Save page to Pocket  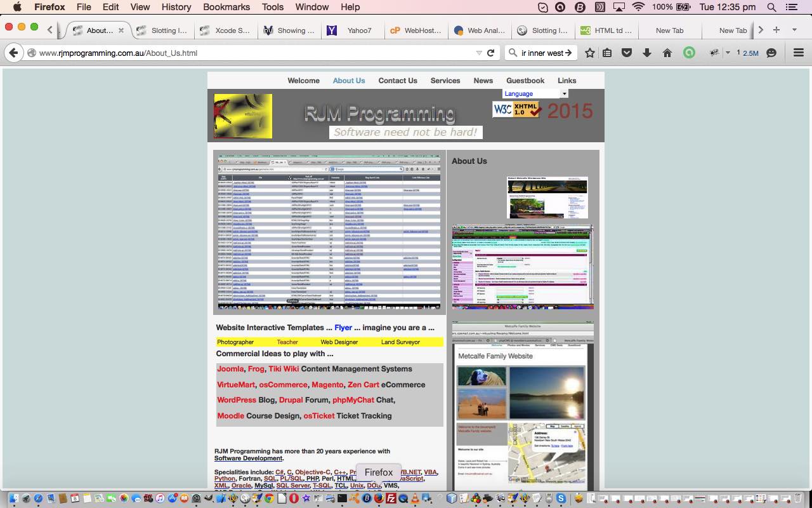click(x=627, y=53)
